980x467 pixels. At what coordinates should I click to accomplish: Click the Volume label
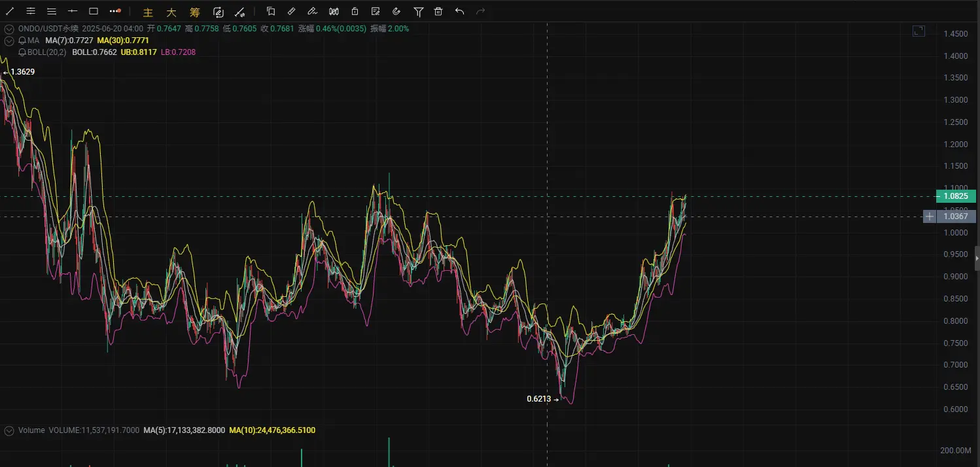point(31,430)
